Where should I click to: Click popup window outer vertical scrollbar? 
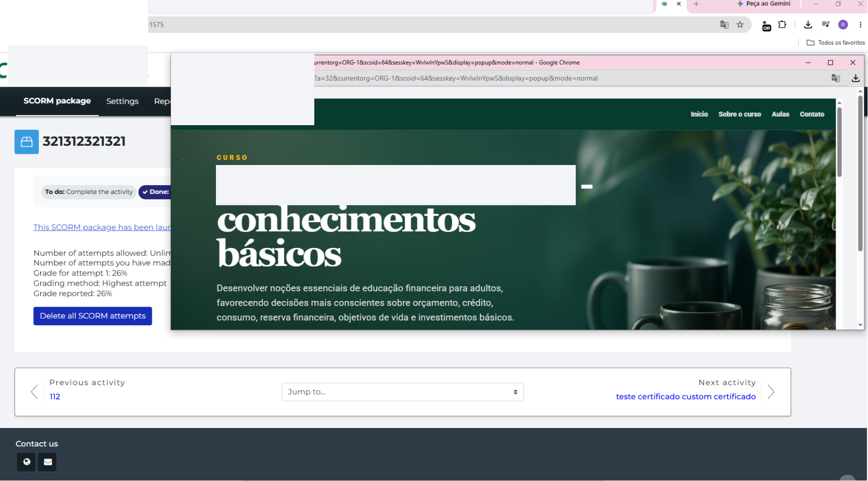click(861, 174)
